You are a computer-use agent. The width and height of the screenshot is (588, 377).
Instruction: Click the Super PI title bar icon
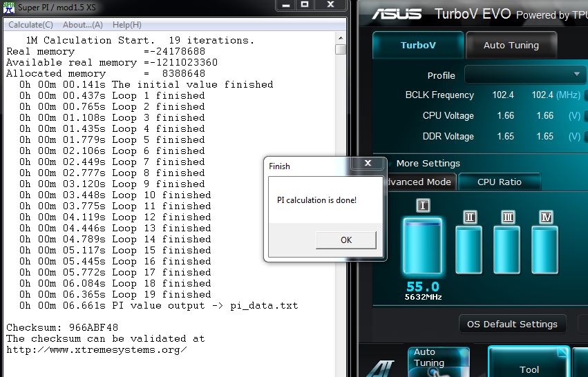click(9, 7)
